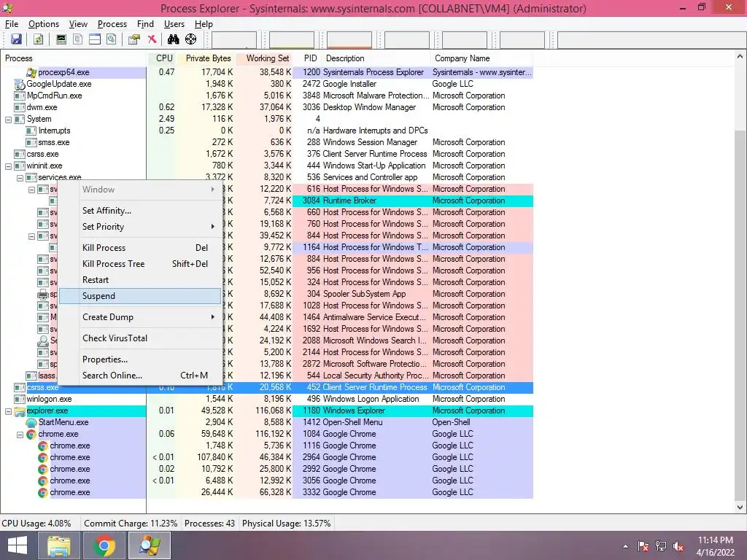
Task: Open File Explorer from the taskbar
Action: [59, 545]
